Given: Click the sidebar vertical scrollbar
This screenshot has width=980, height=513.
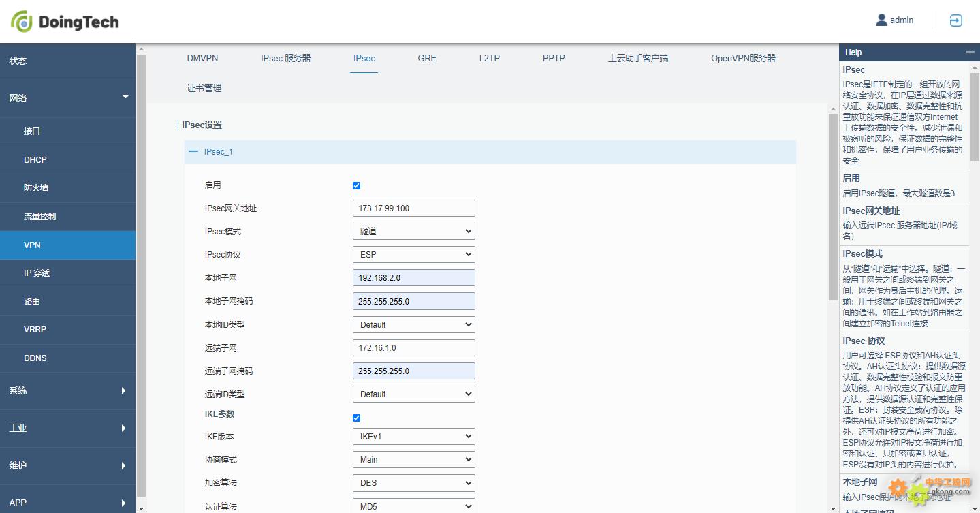Looking at the screenshot, I should tap(142, 275).
